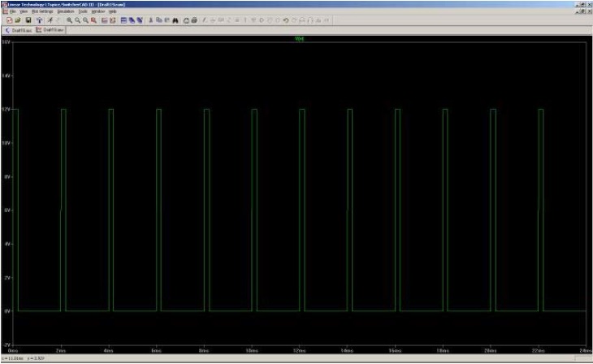Click the 12ms time axis label
Image resolution: width=593 pixels, height=364 pixels.
[299, 351]
